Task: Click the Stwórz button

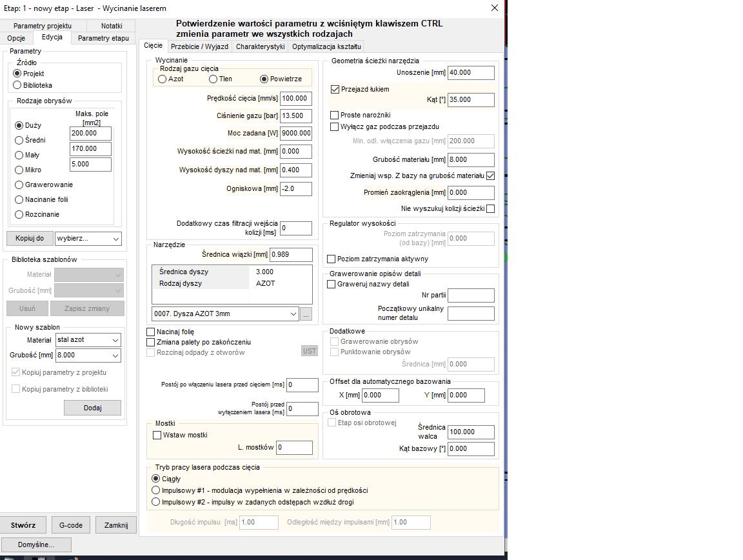Action: point(23,525)
